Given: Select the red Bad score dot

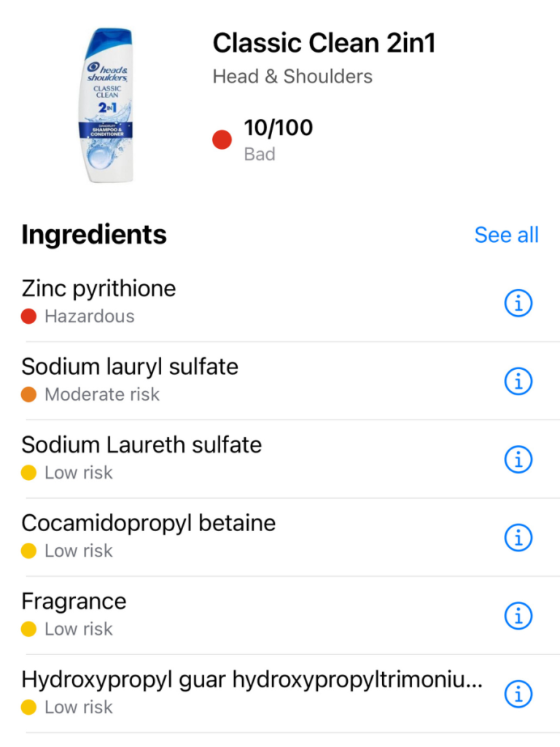Looking at the screenshot, I should (222, 139).
